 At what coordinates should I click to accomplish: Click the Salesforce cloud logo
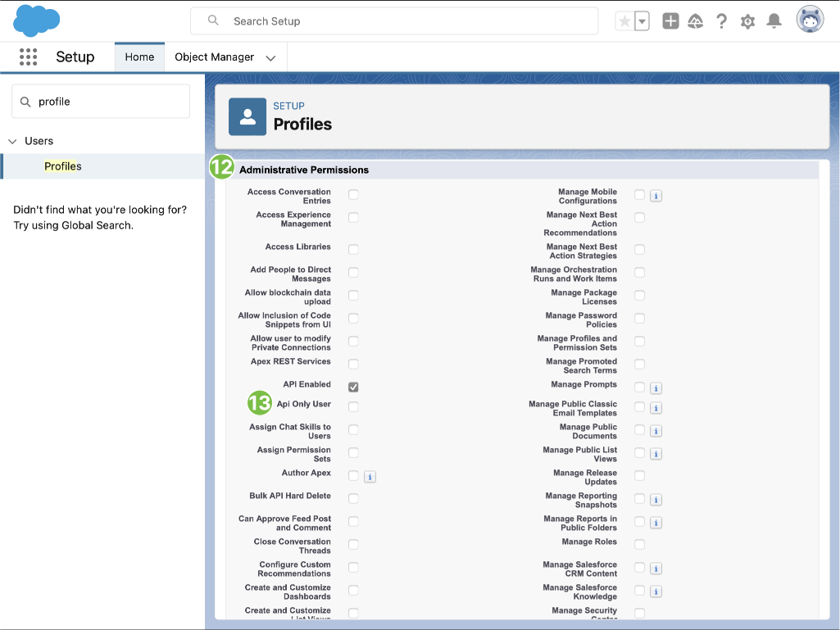tap(37, 20)
